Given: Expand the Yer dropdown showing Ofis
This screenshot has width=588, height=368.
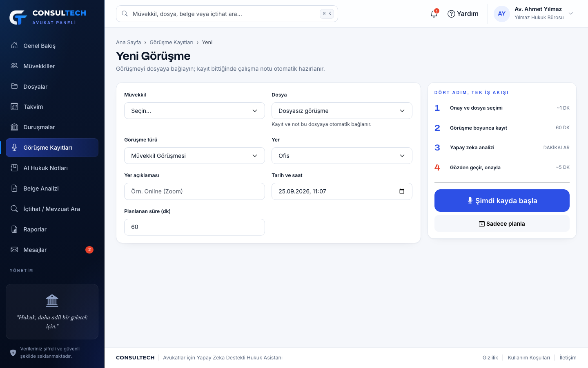Looking at the screenshot, I should (342, 156).
